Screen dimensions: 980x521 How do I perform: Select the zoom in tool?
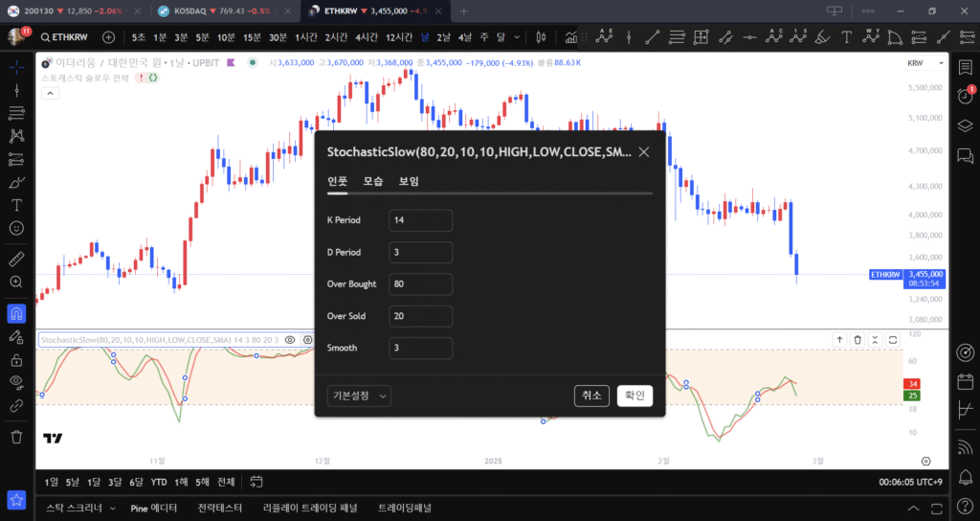[x=17, y=283]
